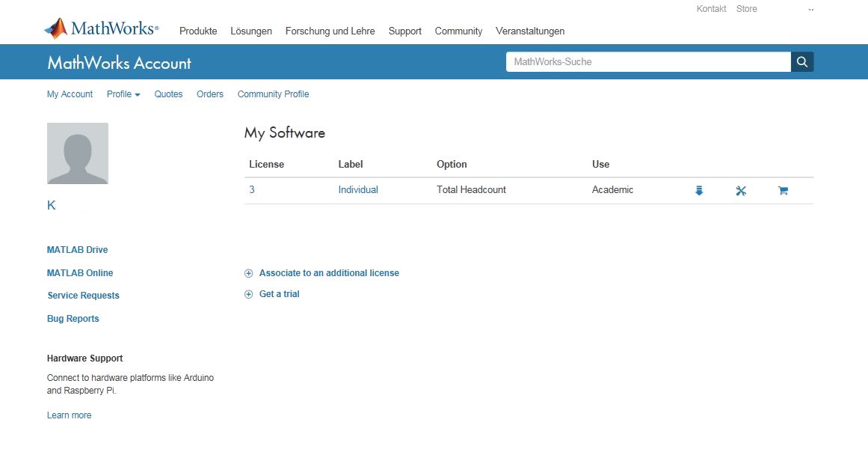Focus the MathWorks-Suche search field

[648, 62]
